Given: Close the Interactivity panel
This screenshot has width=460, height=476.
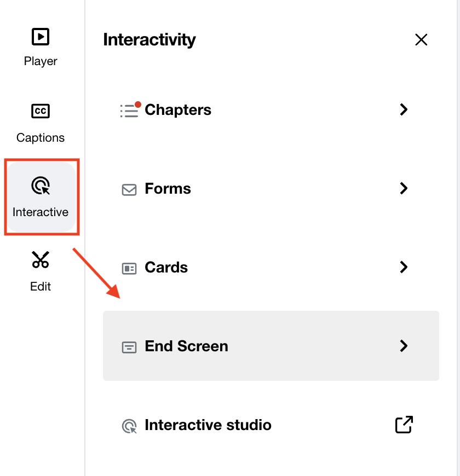Looking at the screenshot, I should coord(421,39).
